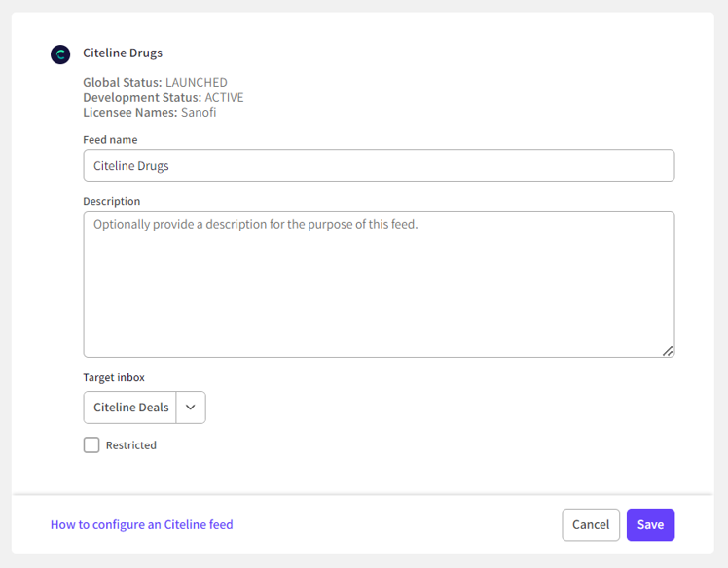
Task: Click the Licensee Names line
Action: 149,112
